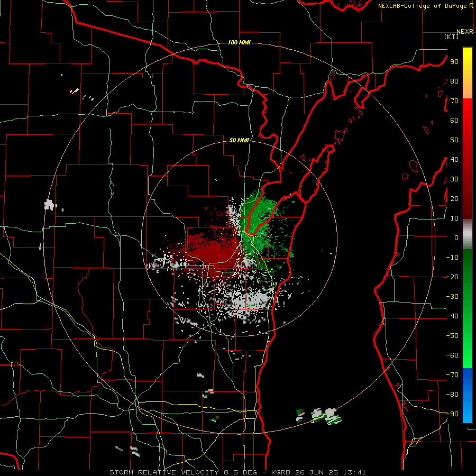This screenshot has width=476, height=476.
Task: Click the 0 value on velocity scale
Action: click(x=456, y=237)
